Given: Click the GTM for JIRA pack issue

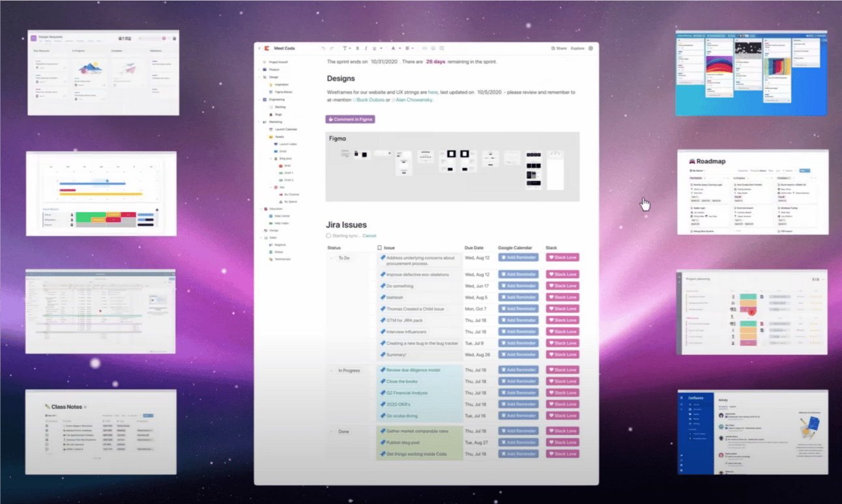Looking at the screenshot, I should pos(404,320).
